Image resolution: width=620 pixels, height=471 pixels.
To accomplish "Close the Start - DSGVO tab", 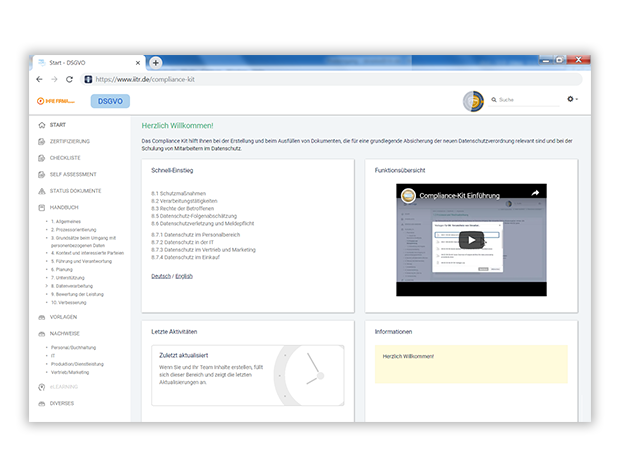I will 138,63.
